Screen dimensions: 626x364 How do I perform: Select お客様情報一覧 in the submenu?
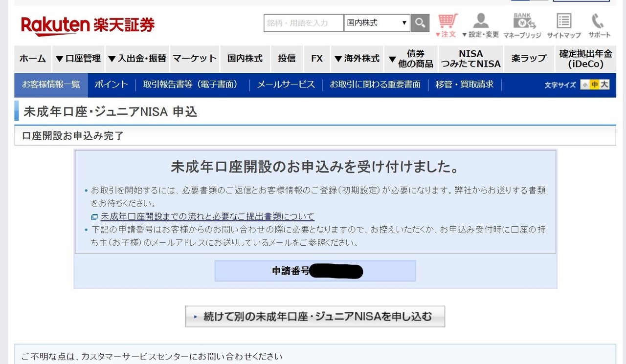click(x=51, y=85)
